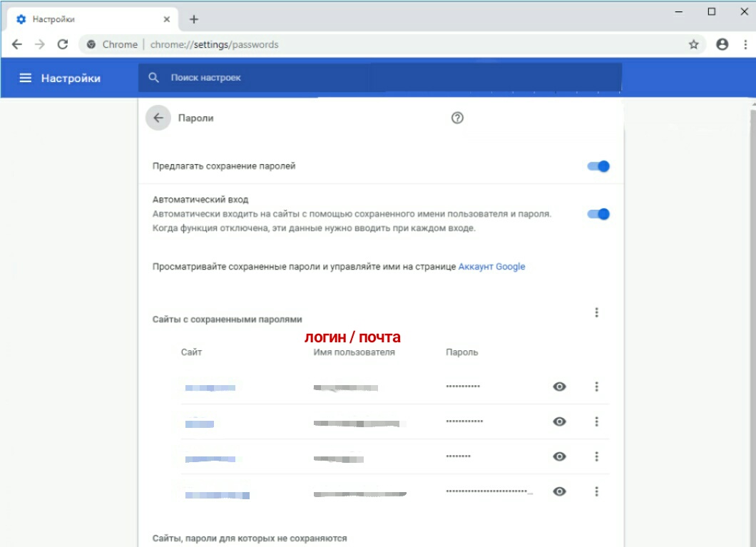Open the overflow menu for Сайты с сохраненными паролями
Viewport: 756px width, 547px height.
[x=596, y=312]
